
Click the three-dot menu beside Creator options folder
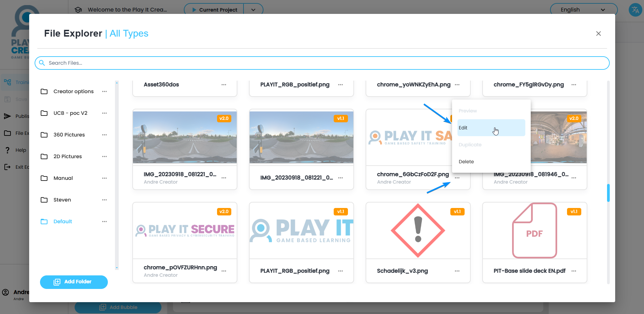coord(104,91)
